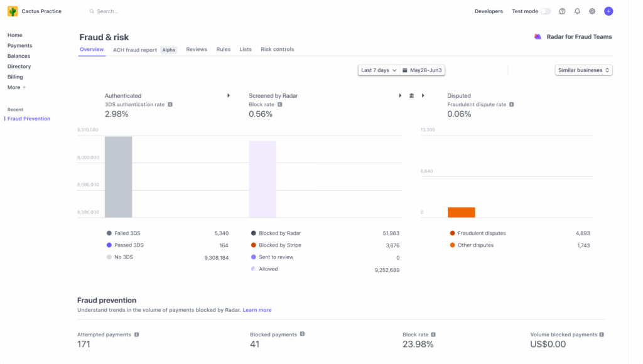Click the search magnifier icon
This screenshot has width=643, height=364.
point(92,11)
